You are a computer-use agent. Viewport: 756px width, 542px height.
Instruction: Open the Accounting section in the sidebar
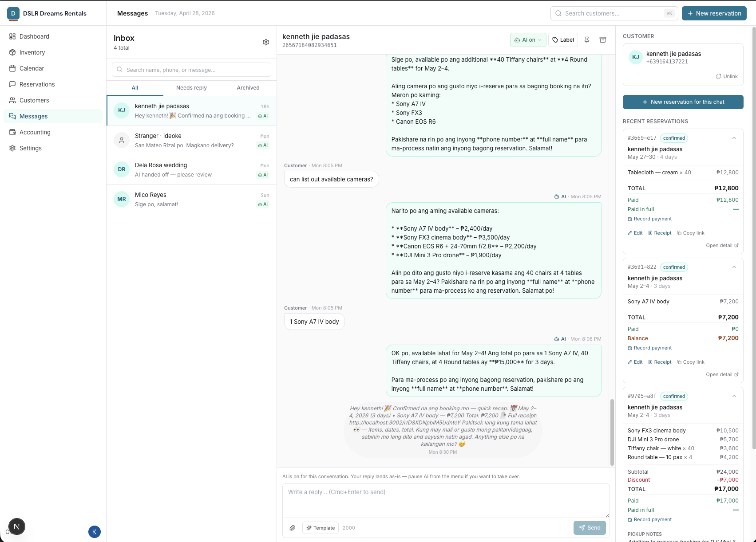coord(35,132)
